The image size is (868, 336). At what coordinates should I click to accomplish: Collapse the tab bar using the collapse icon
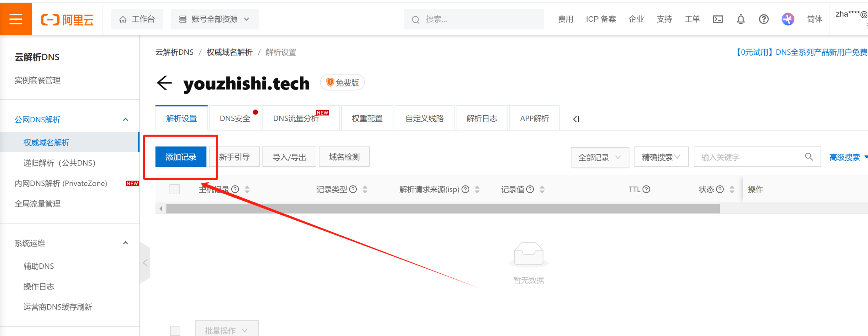576,119
